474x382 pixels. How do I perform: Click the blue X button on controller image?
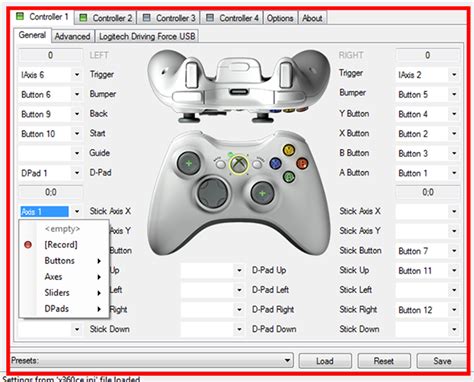(x=275, y=163)
